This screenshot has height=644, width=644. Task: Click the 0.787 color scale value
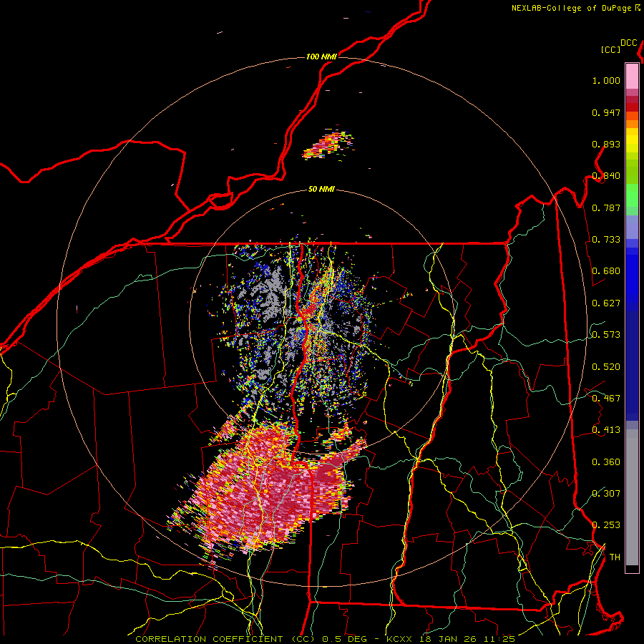click(606, 208)
